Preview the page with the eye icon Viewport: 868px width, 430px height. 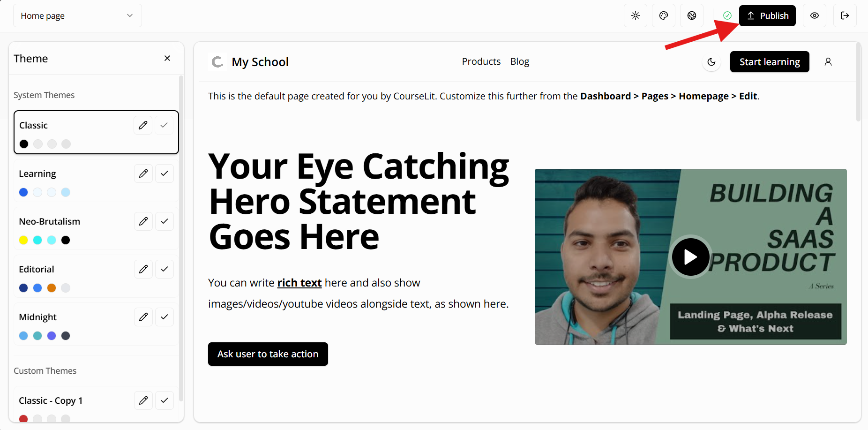click(815, 15)
